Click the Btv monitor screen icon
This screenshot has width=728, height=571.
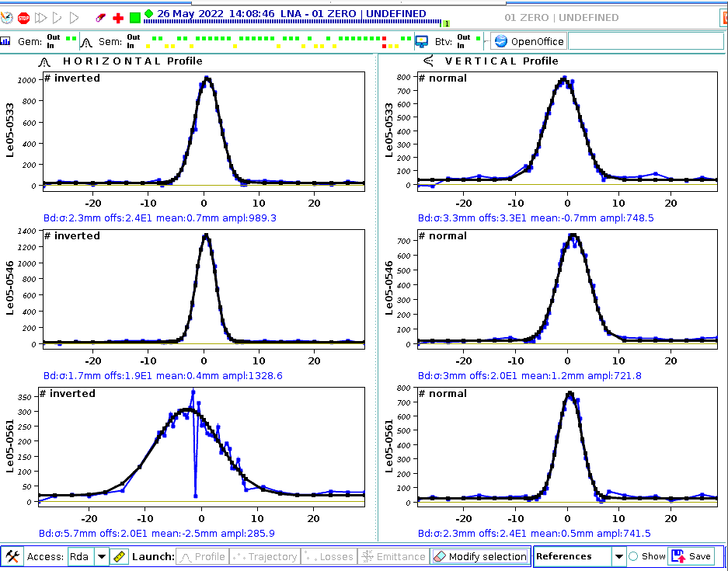422,42
